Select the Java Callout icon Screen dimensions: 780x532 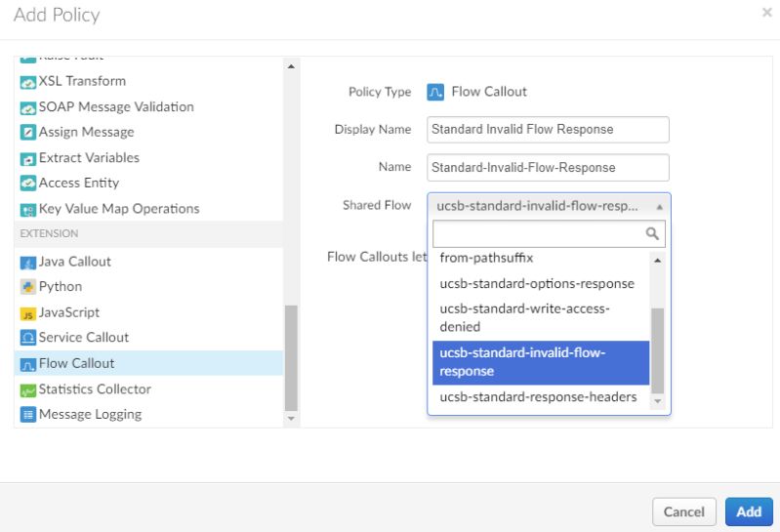(x=26, y=262)
